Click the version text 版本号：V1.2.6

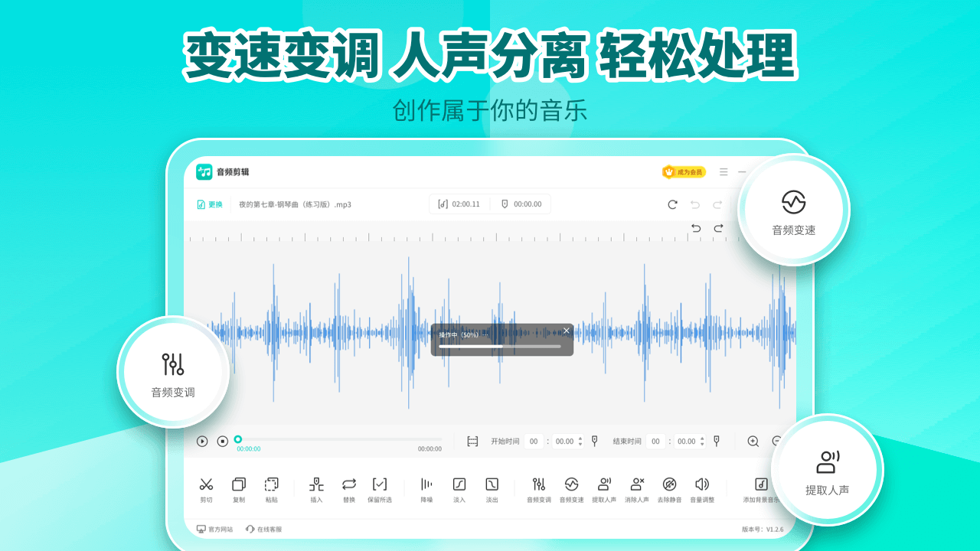tap(763, 529)
